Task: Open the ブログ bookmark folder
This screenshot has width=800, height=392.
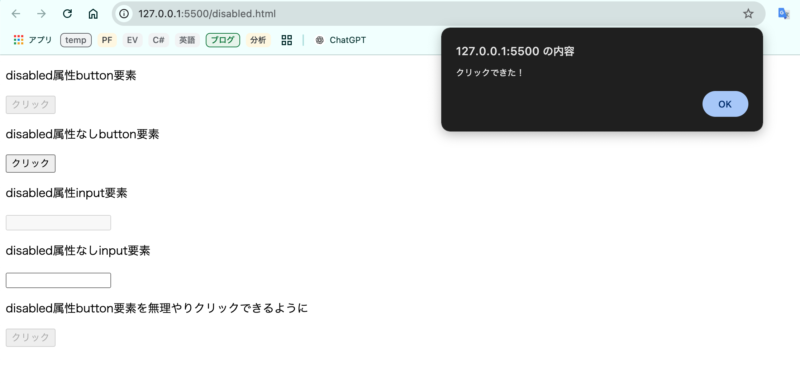Action: tap(223, 40)
